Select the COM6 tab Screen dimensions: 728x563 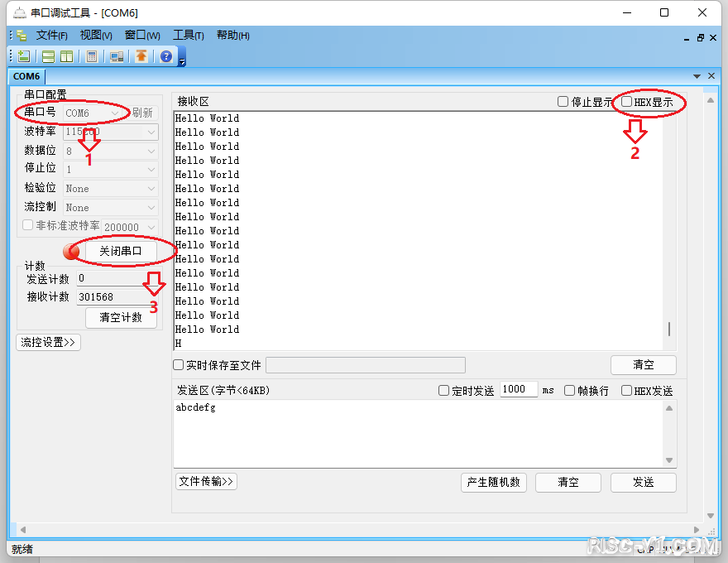(x=26, y=76)
